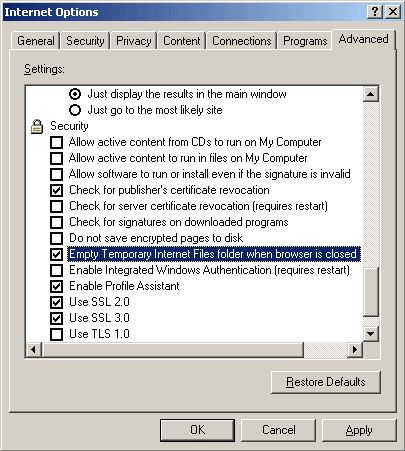This screenshot has height=451, width=405.
Task: Select Just go to the most likely site
Action: [75, 110]
